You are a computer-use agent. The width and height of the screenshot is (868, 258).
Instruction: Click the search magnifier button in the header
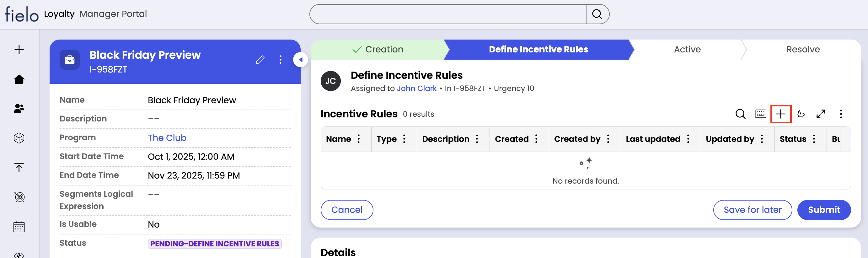597,14
